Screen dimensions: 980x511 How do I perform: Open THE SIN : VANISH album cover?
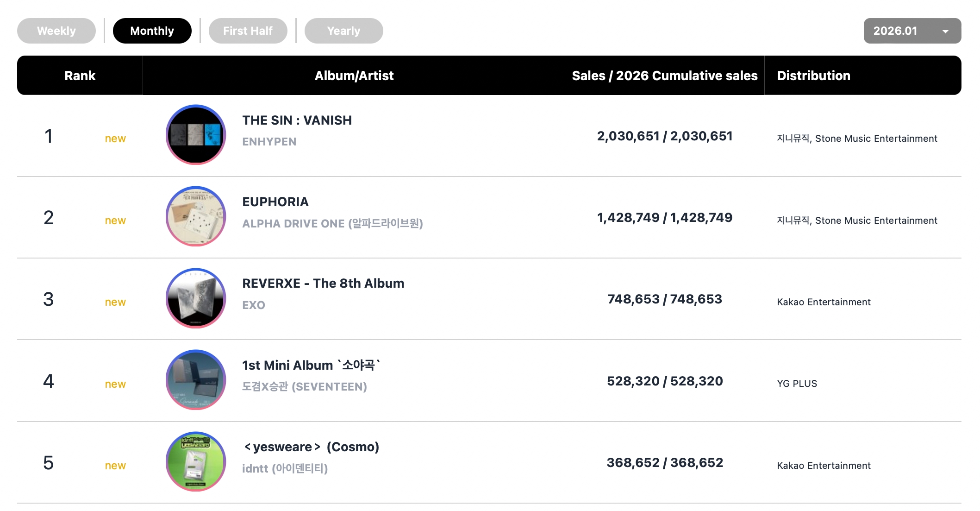(x=196, y=134)
